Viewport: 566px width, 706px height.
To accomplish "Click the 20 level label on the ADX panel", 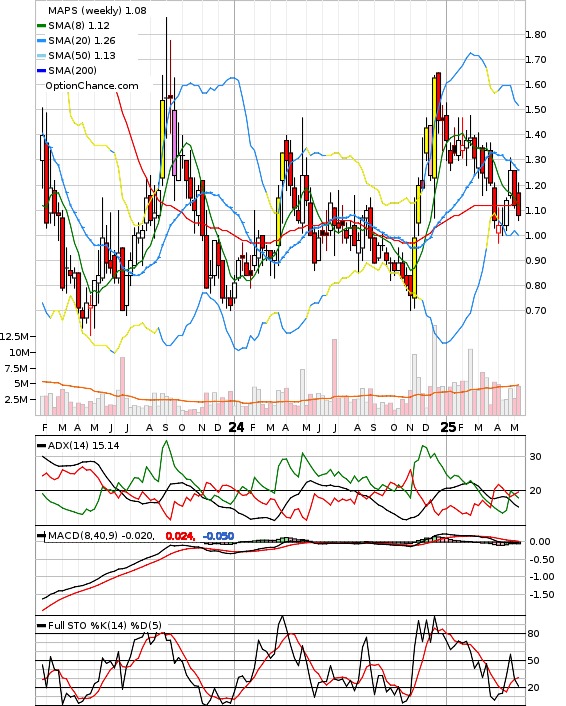I will tap(535, 490).
